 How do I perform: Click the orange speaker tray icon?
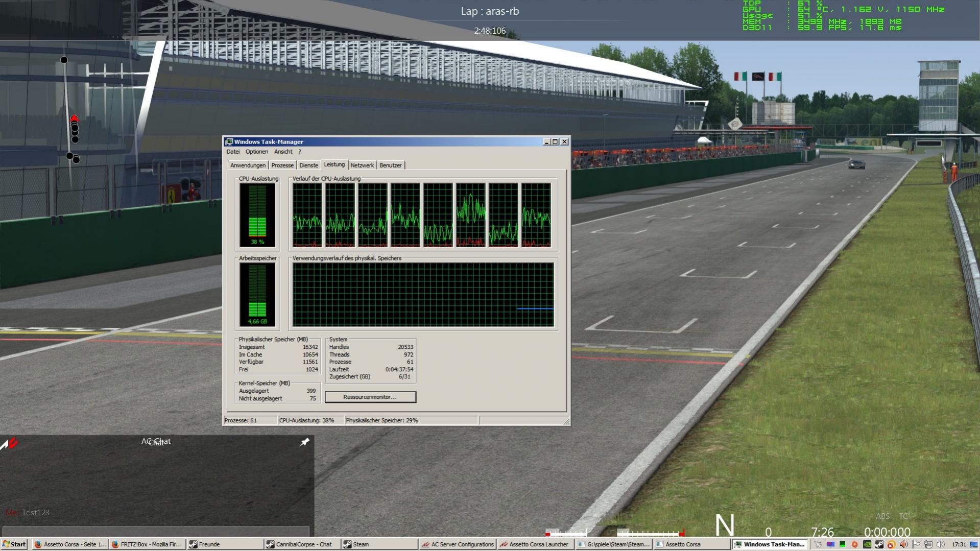tap(903, 544)
